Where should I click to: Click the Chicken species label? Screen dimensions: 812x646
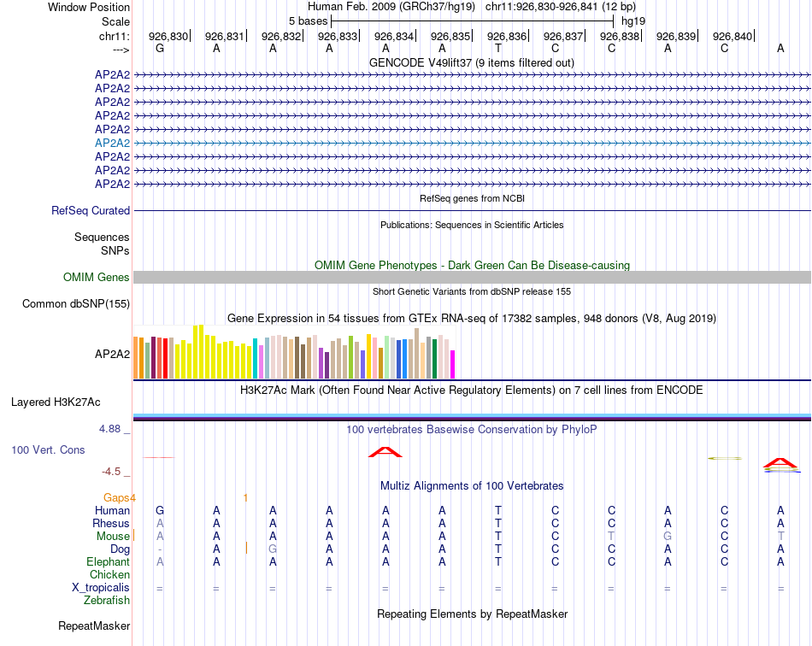[109, 575]
